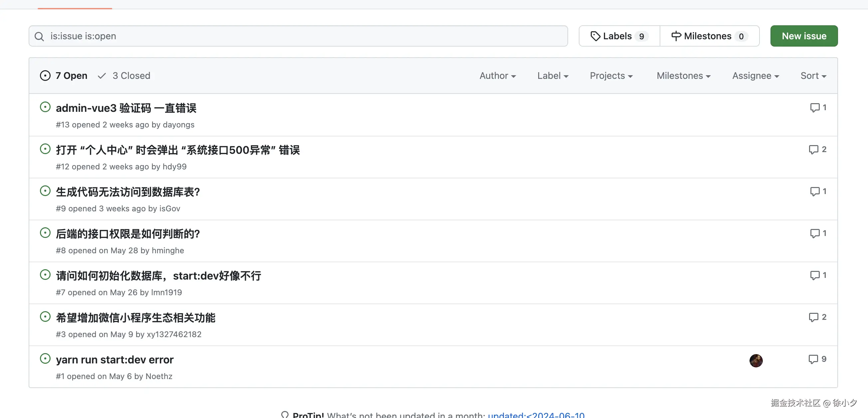Click the issue search field
The width and height of the screenshot is (868, 418).
pyautogui.click(x=303, y=36)
